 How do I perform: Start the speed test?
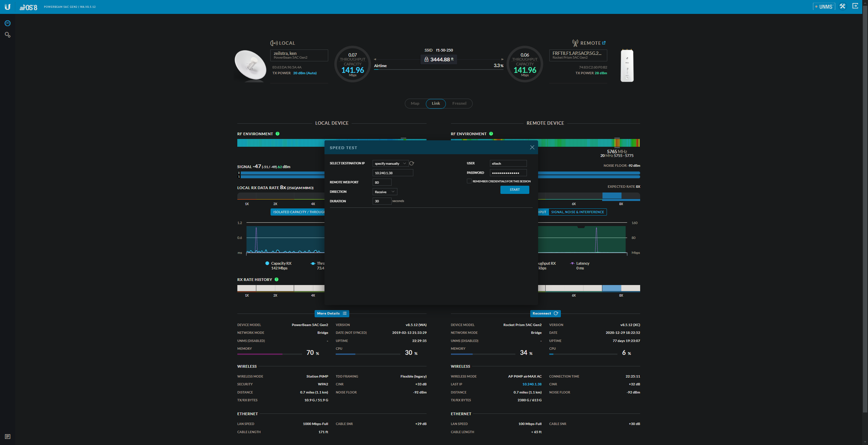point(514,190)
